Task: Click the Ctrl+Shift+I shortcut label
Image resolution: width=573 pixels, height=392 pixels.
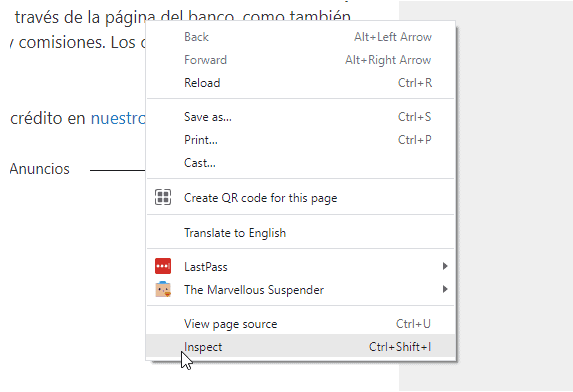Action: [400, 347]
